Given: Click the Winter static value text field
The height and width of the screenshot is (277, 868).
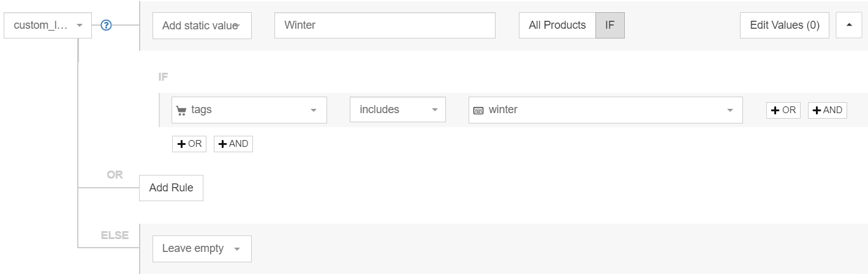Looking at the screenshot, I should (385, 26).
